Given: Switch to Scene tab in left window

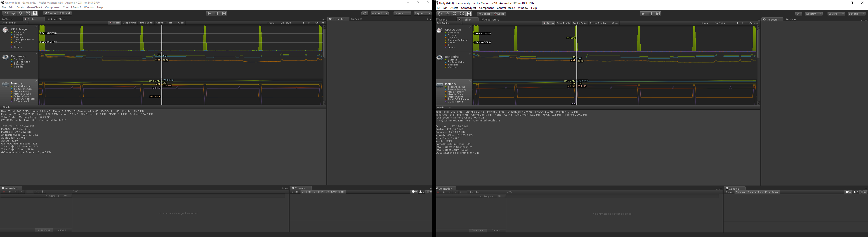Looking at the screenshot, I should 8,19.
